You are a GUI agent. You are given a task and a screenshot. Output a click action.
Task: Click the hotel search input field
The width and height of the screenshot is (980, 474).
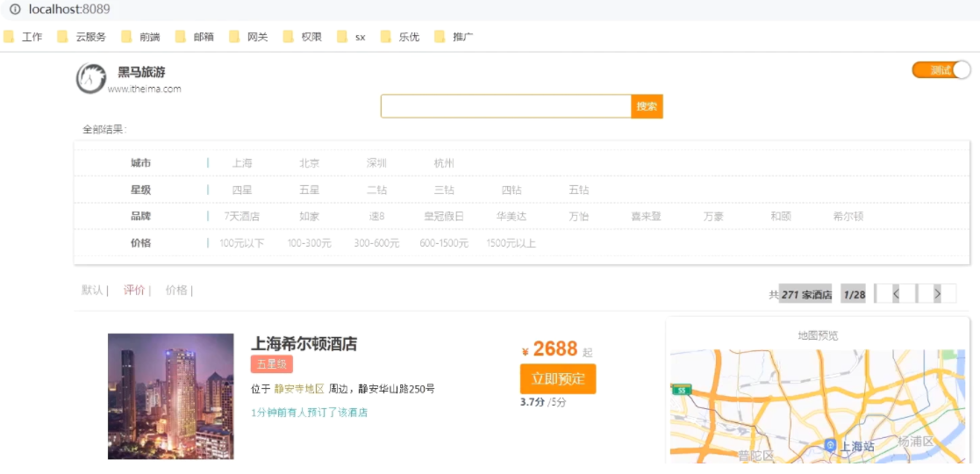(506, 106)
